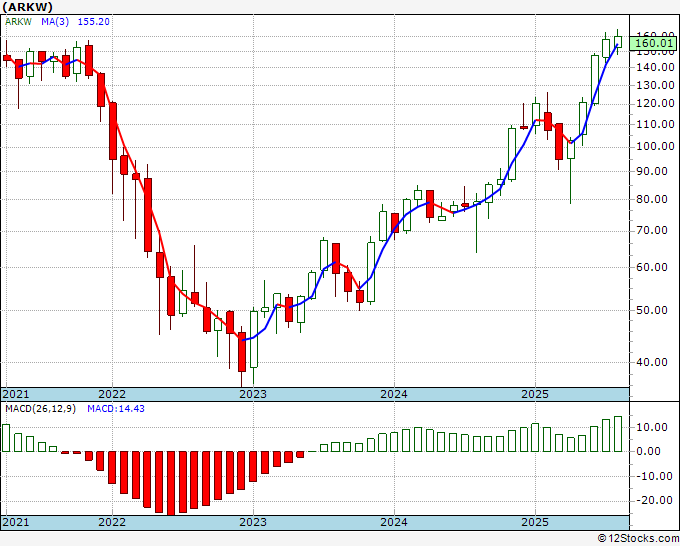Click the -10.00 MACD axis label
Screen dimensions: 680x546
click(x=654, y=476)
